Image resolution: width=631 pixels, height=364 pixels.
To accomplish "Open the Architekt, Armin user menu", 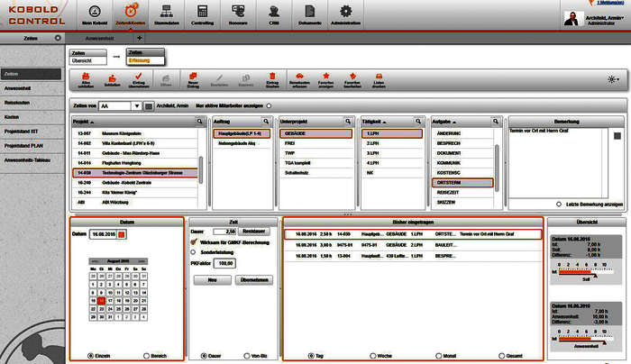I will click(x=604, y=19).
